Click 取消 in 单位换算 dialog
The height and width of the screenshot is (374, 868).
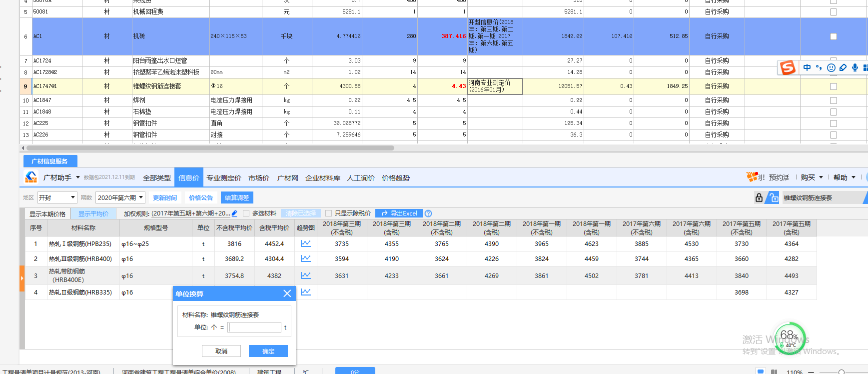[x=221, y=351]
